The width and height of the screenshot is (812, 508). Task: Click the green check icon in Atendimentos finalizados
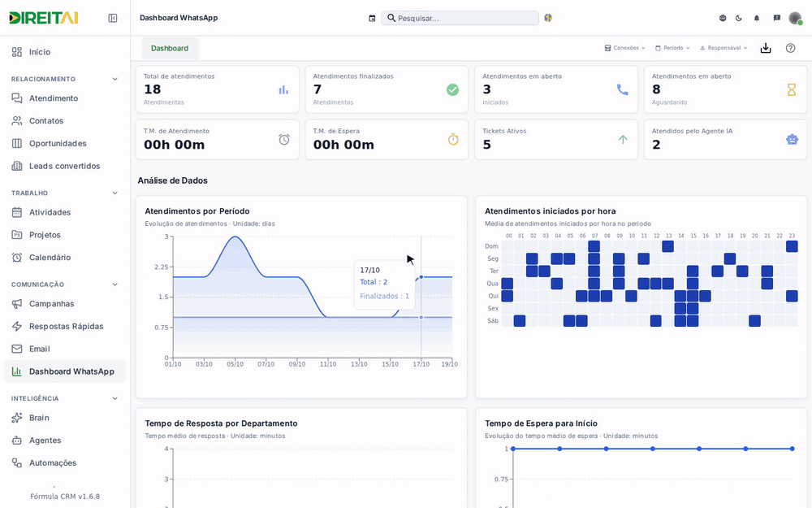[x=452, y=89]
